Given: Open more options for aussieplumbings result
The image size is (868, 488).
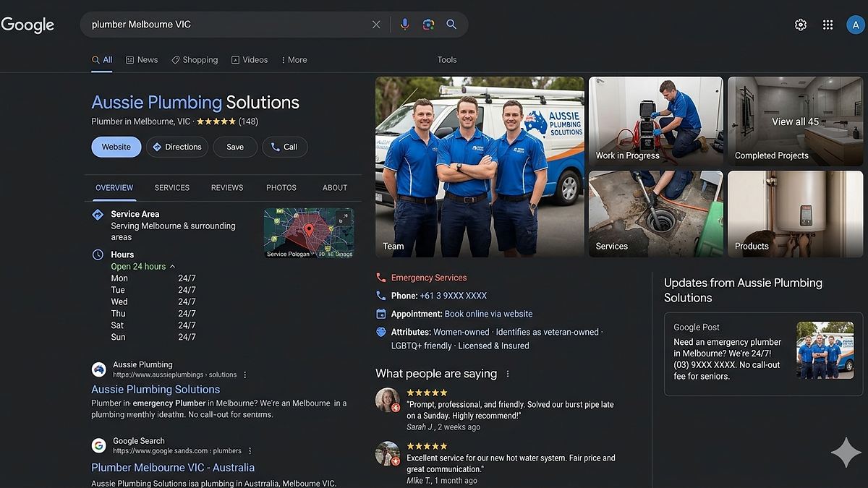Looking at the screenshot, I should point(245,375).
